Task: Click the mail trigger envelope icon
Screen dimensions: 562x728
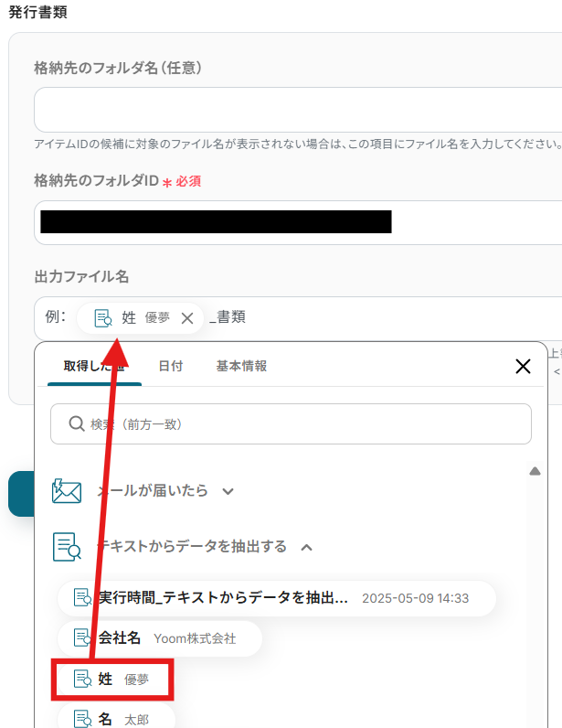Action: tap(67, 491)
